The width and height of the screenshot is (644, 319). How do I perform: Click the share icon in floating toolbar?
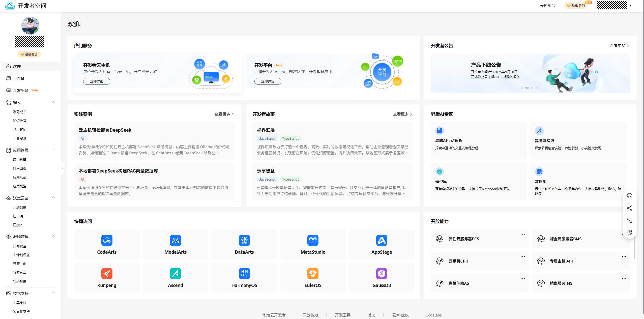(x=629, y=208)
